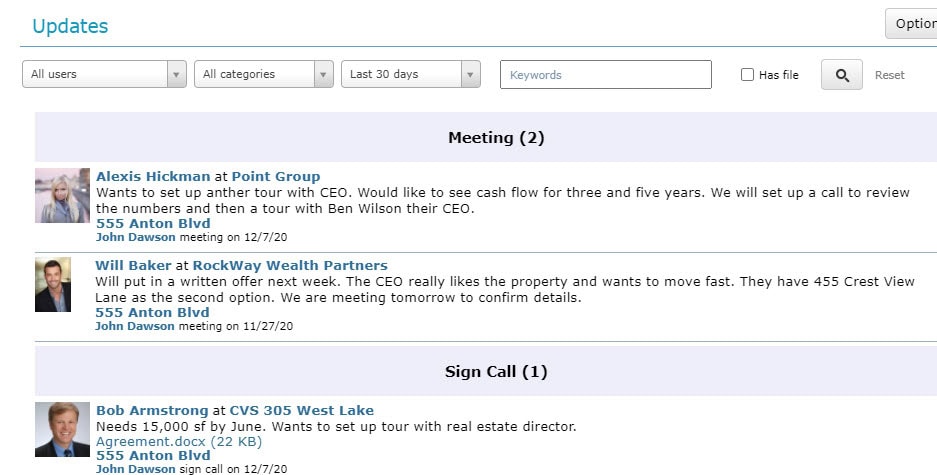This screenshot has width=937, height=475.
Task: Open the Will Baker contact link
Action: 133,265
